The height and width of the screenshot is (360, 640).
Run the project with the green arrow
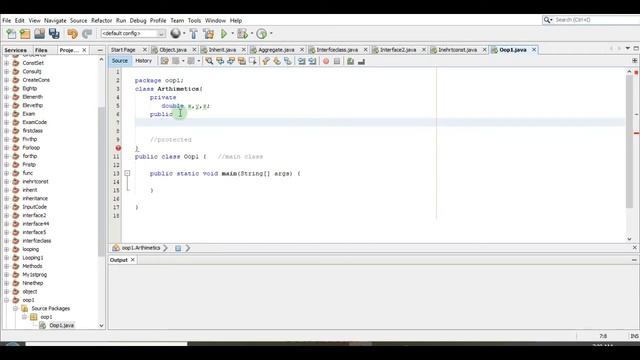224,33
